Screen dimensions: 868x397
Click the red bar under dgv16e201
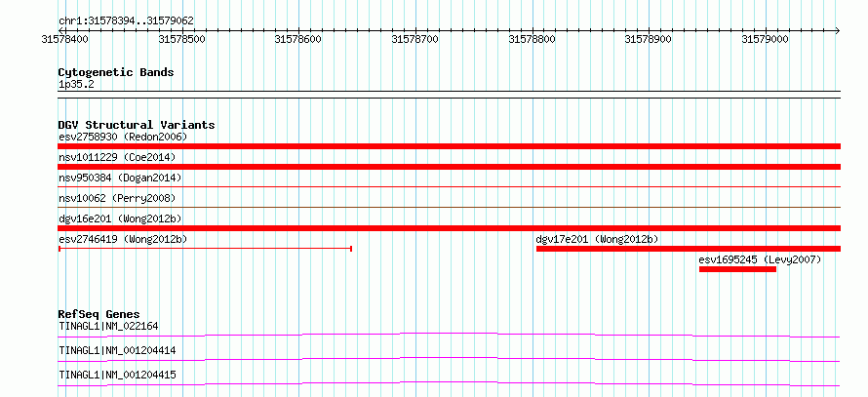pos(449,228)
